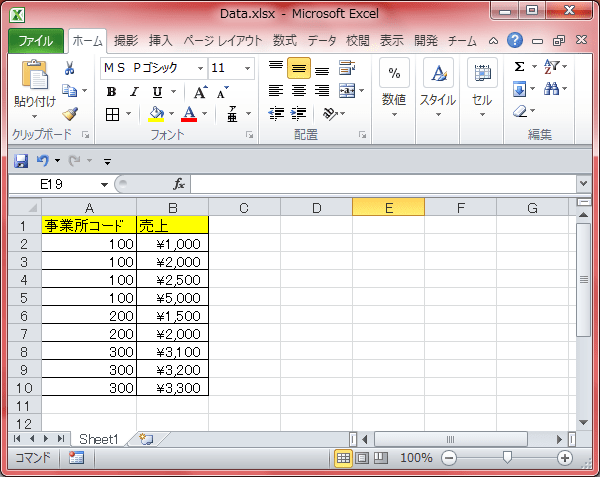Click the スタイル styles button

click(437, 88)
